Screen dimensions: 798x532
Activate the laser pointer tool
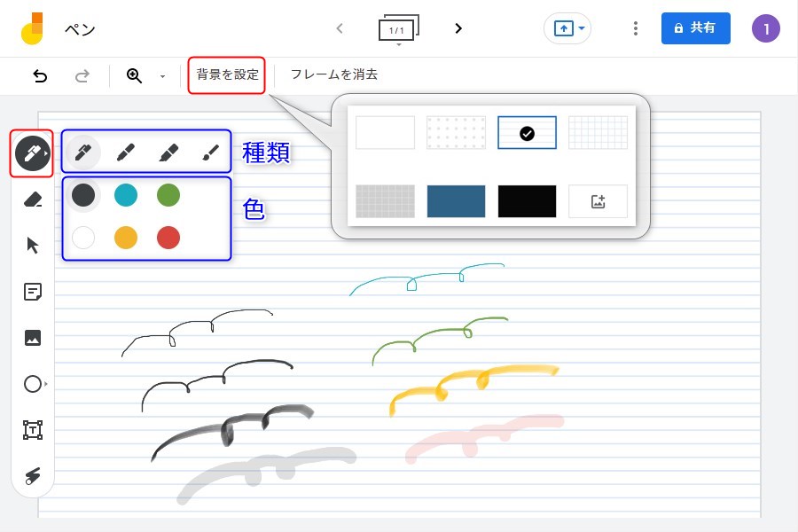33,475
